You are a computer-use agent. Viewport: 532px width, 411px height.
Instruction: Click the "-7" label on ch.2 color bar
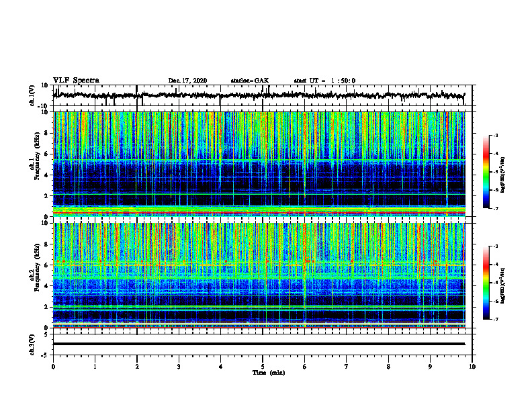[x=495, y=319]
